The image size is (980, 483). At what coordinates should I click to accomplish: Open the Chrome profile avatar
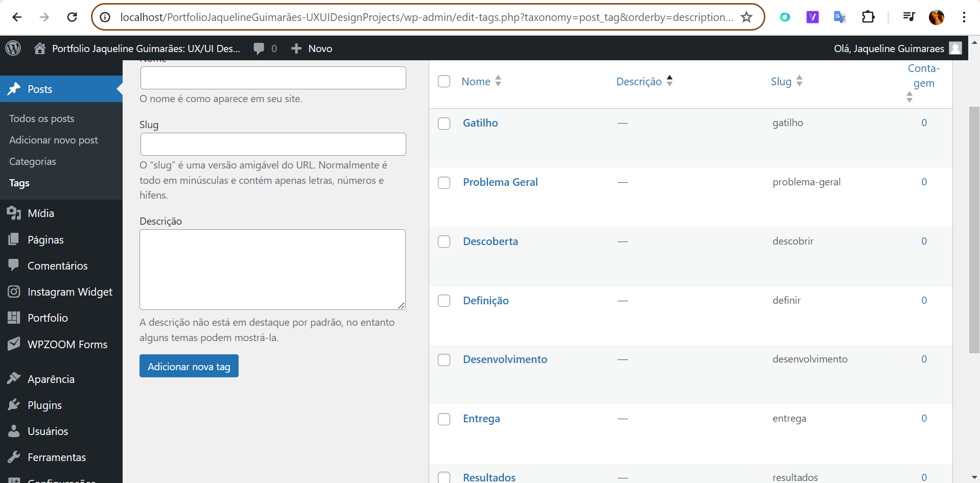[936, 17]
